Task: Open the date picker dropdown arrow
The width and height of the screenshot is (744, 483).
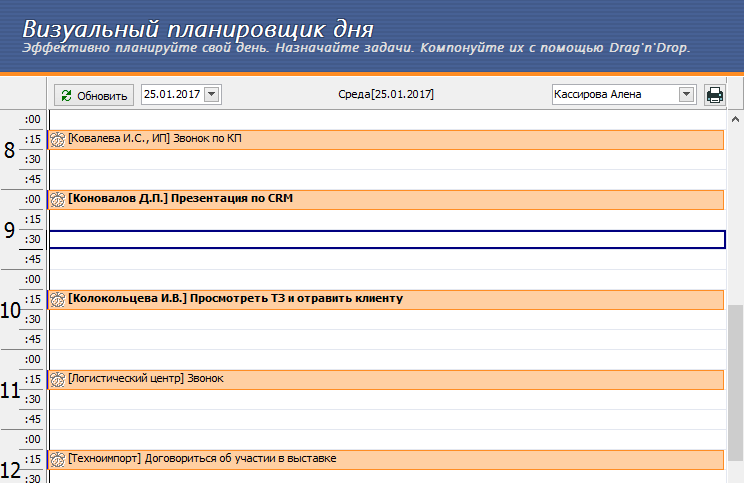Action: click(212, 94)
